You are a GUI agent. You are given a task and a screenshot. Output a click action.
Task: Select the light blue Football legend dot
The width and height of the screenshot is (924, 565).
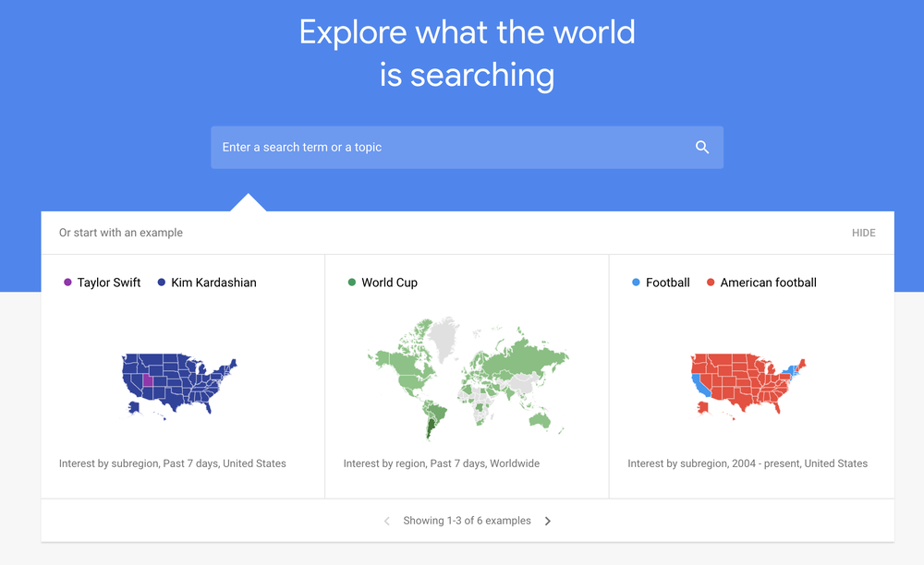point(634,282)
